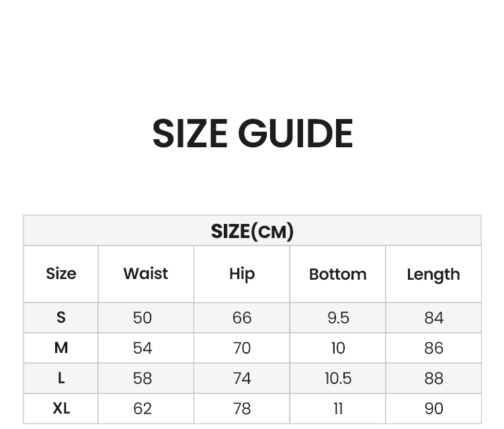504x429 pixels.
Task: Click the waist value 62
Action: (142, 408)
